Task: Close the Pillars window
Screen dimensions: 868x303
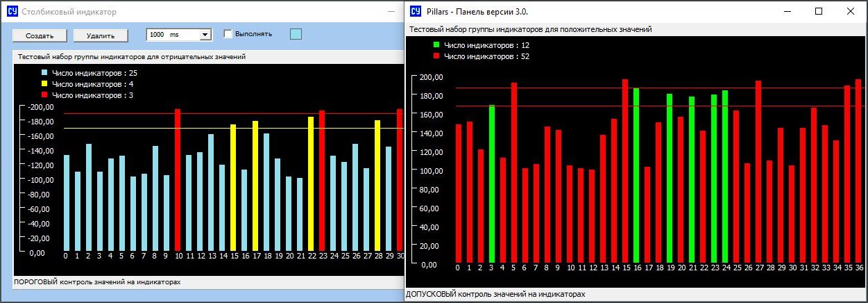Action: [851, 11]
